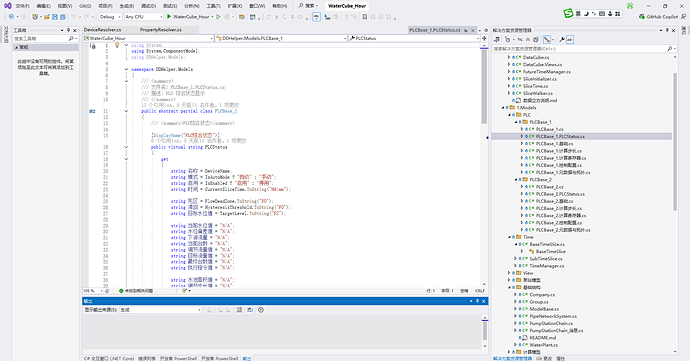Open the editor zoom percentage dropdown
Viewport: 690px width, 361px height.
click(92, 291)
